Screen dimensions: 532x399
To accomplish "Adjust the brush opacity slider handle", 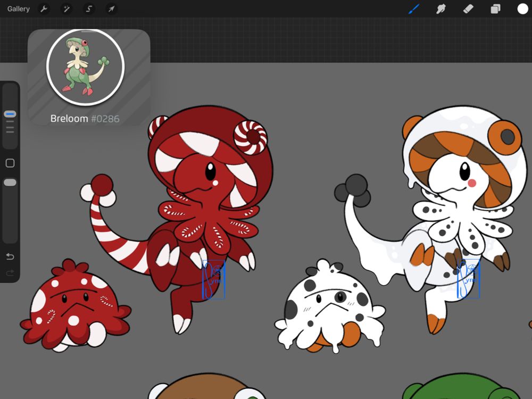I will [10, 182].
